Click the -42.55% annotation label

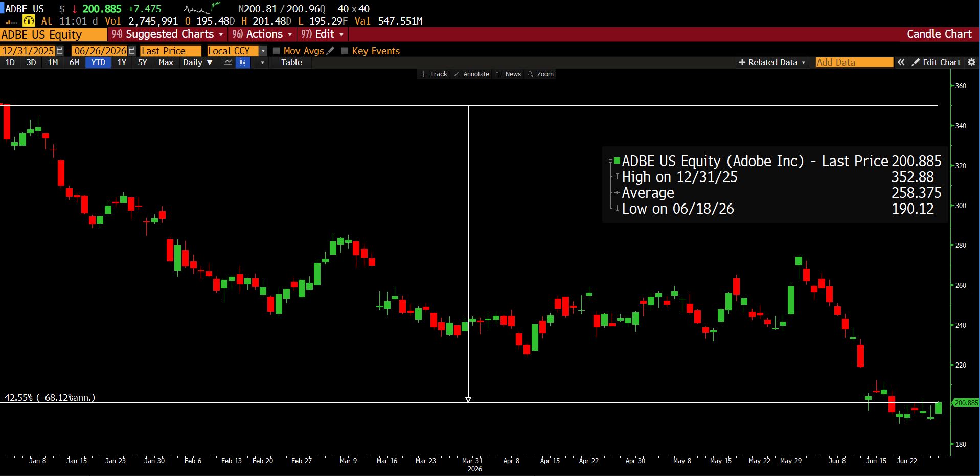(48, 397)
